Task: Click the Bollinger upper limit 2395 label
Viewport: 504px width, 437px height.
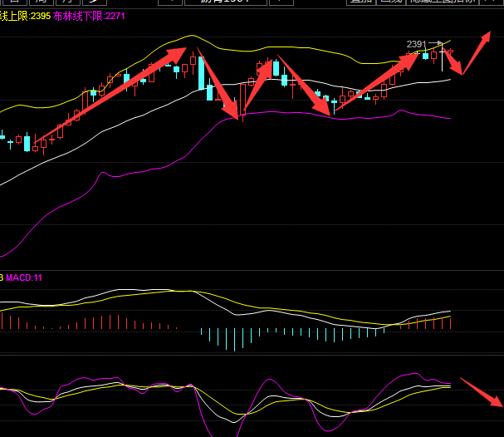Action: point(25,16)
